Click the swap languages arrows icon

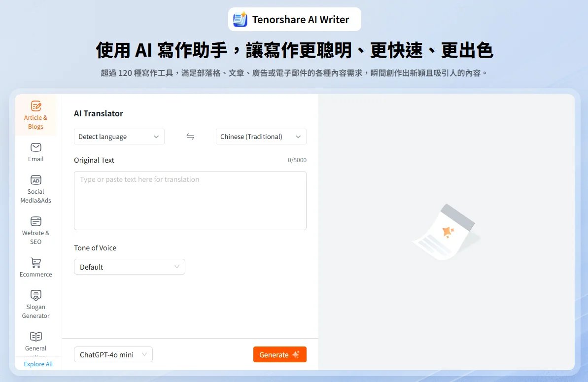[x=190, y=137]
